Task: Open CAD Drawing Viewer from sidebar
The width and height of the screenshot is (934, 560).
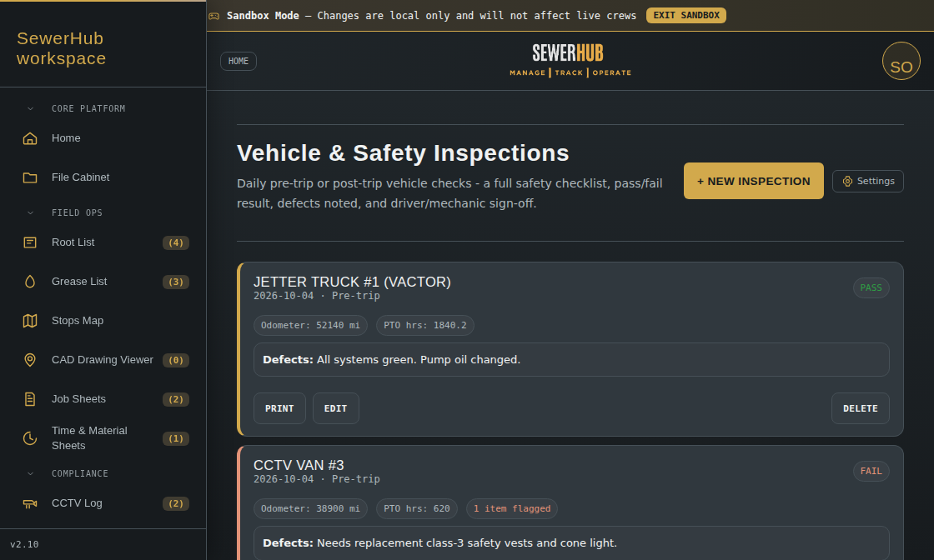Action: click(103, 360)
